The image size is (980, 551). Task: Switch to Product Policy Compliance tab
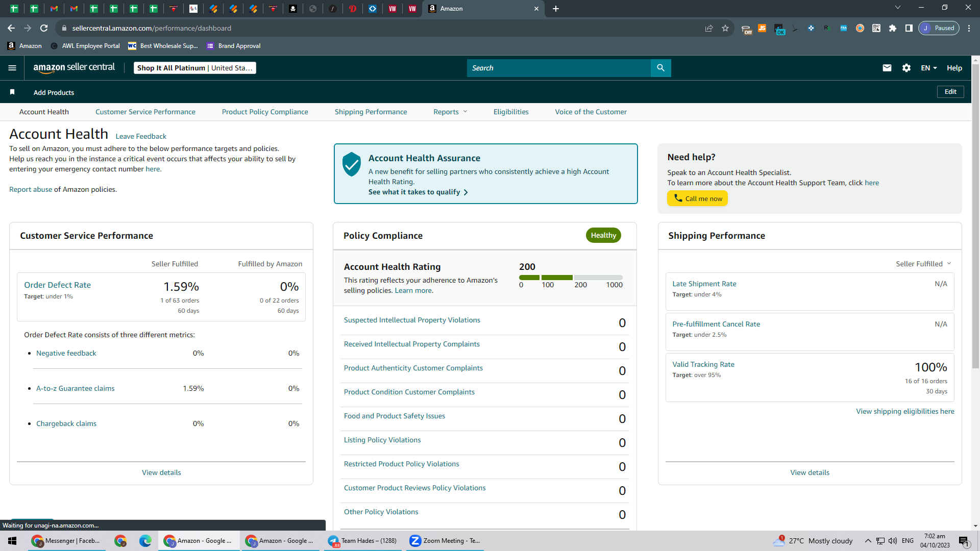click(x=265, y=112)
